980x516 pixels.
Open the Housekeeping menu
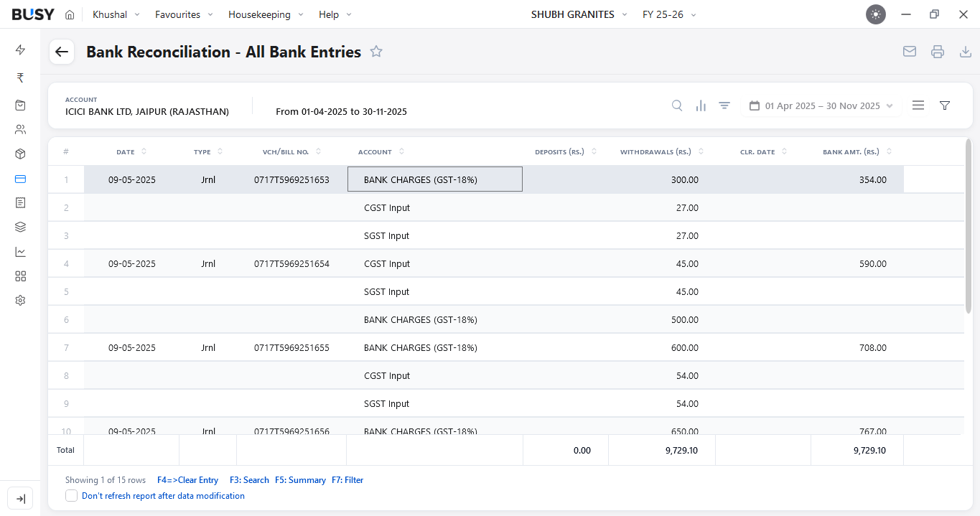click(x=266, y=14)
